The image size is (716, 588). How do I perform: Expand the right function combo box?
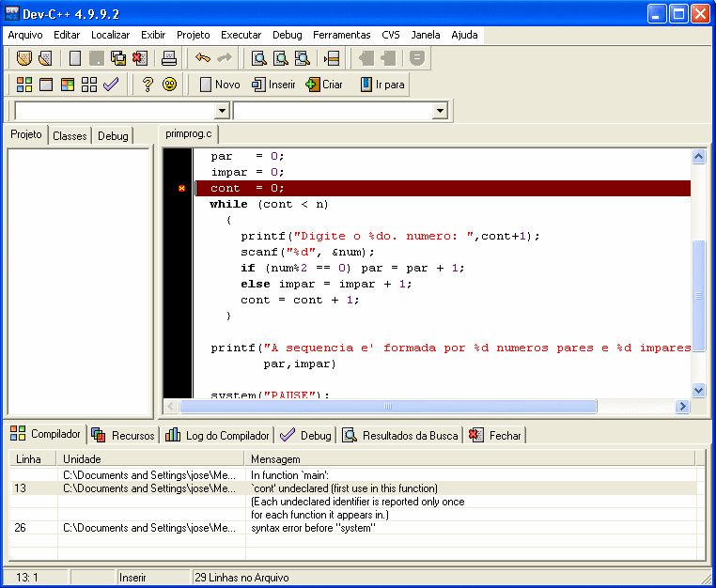440,111
